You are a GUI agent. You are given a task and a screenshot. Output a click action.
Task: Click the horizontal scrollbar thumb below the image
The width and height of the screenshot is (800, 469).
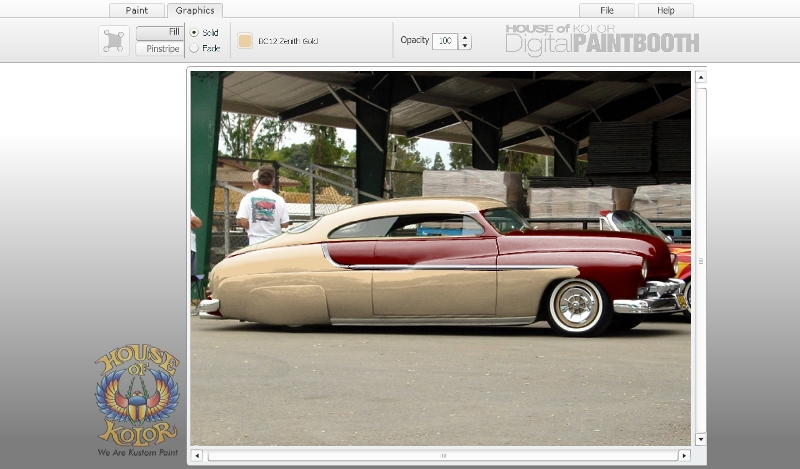click(442, 455)
